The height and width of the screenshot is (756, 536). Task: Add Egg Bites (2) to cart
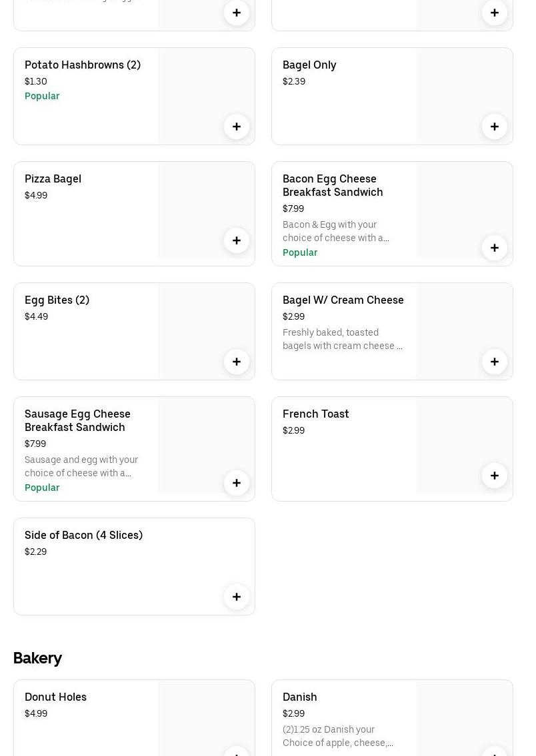(x=237, y=362)
